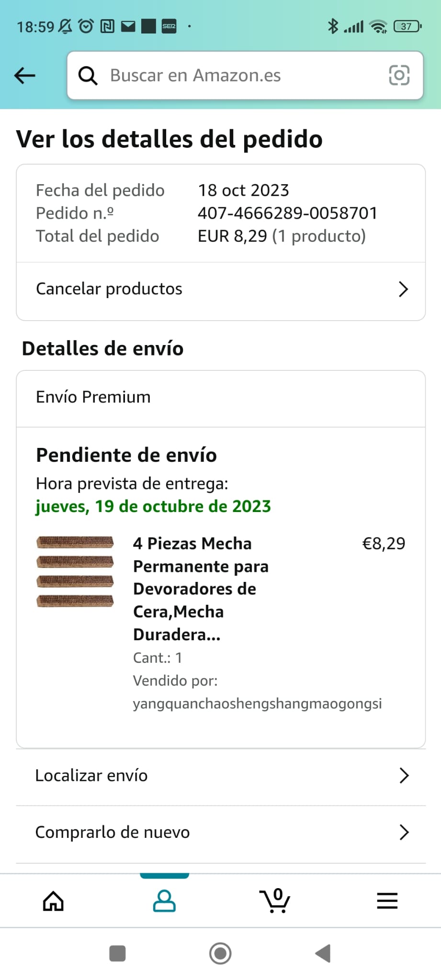
Task: Expand Localizar envío chevron
Action: 404,776
